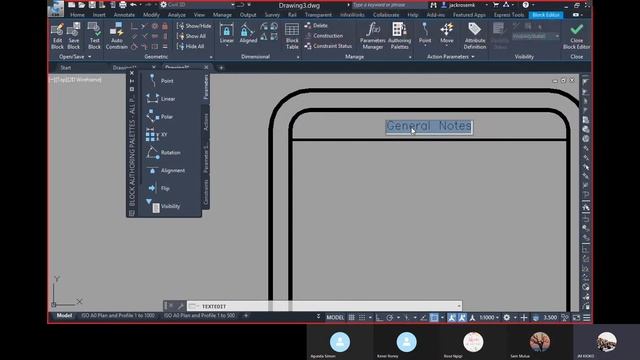The width and height of the screenshot is (640, 360).
Task: Choose Rotation parameter in authoring palette
Action: [163, 153]
